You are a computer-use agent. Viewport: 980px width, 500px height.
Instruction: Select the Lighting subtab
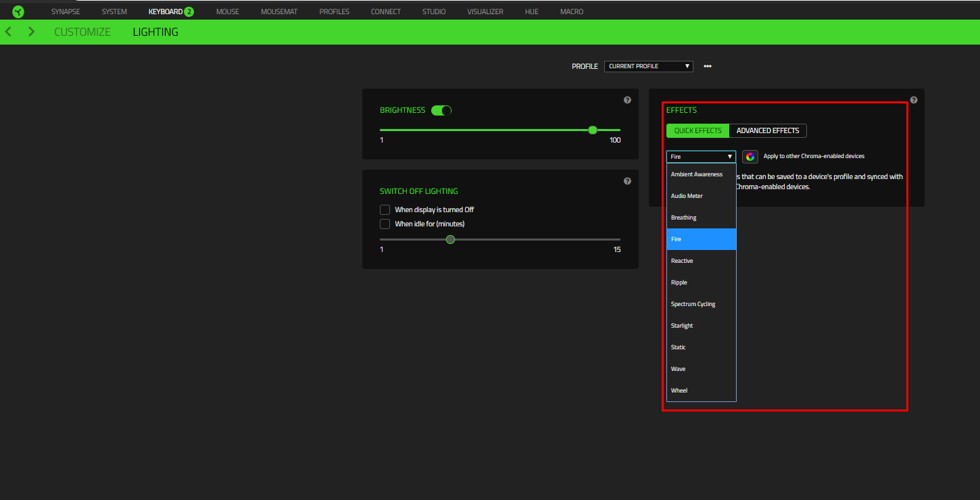155,32
